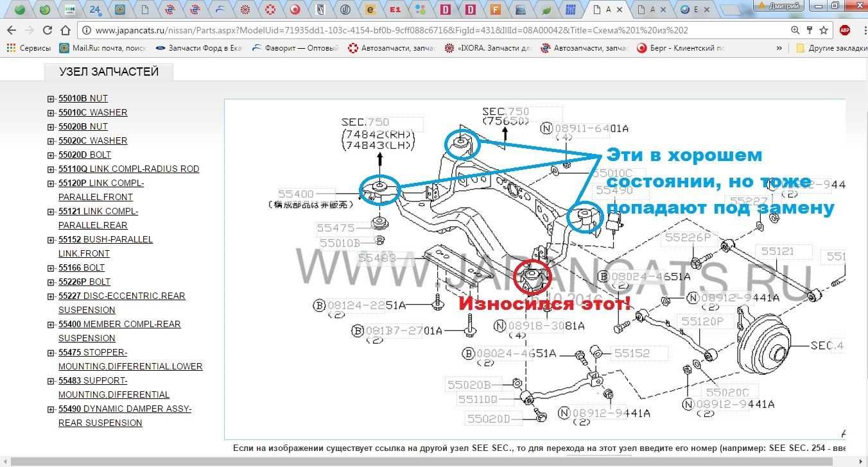This screenshot has width=868, height=467.
Task: Expand the 55010C WASHER entry
Action: point(51,113)
